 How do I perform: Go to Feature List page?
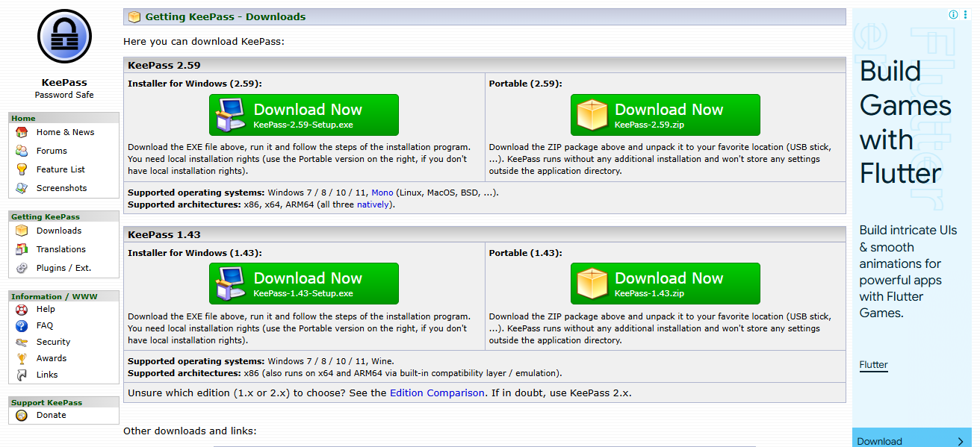pos(61,169)
